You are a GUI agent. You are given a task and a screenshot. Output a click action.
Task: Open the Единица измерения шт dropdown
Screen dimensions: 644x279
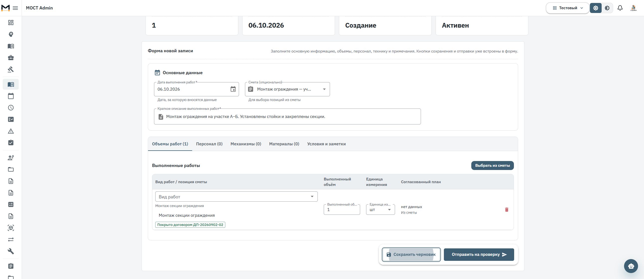tap(381, 210)
